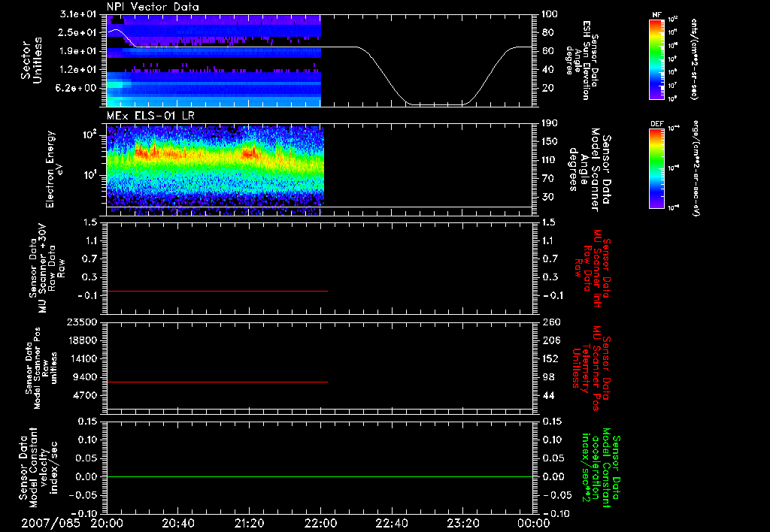Screen dimensions: 770x532
Task: Click the 98 telemetry tick label
Action: point(547,377)
